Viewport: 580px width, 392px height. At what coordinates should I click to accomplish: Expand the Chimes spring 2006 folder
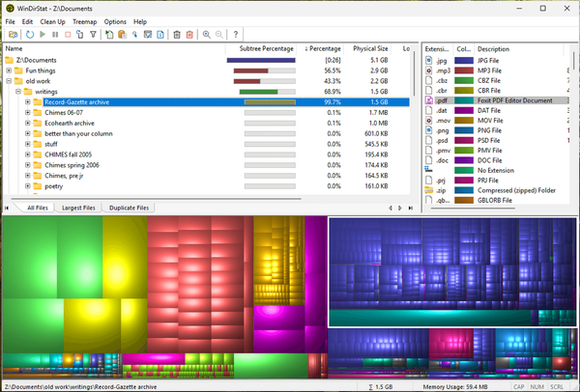(x=28, y=165)
